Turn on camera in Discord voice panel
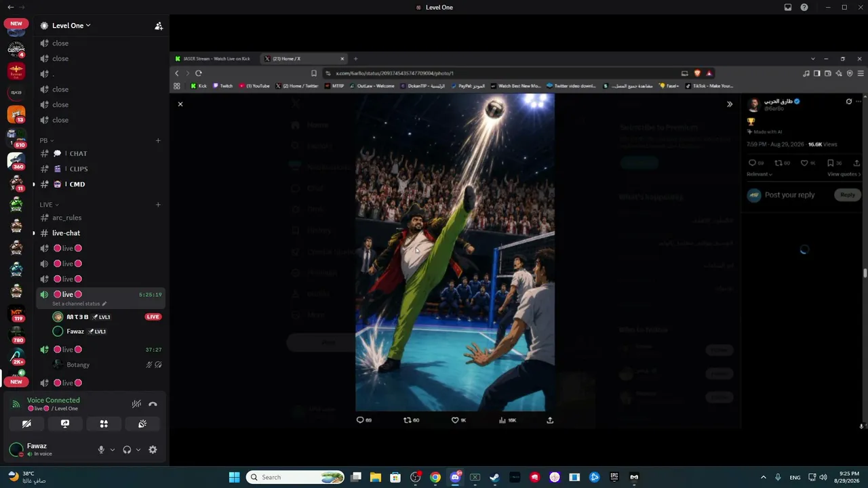 [x=26, y=424]
